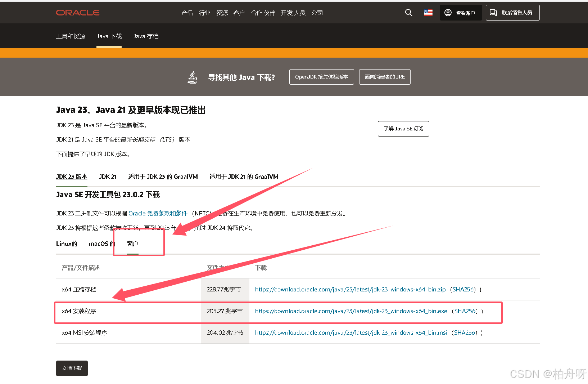
Task: Open 开发人员 in top navigation
Action: pos(293,13)
